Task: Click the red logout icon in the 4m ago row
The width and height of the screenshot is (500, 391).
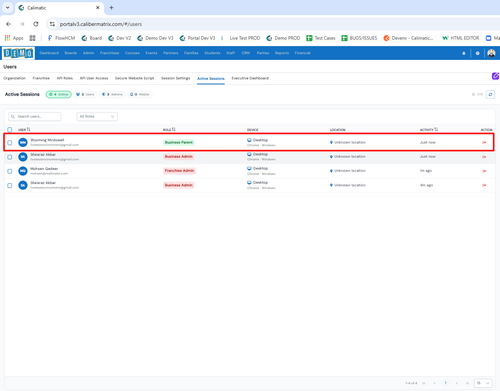Action: point(484,185)
